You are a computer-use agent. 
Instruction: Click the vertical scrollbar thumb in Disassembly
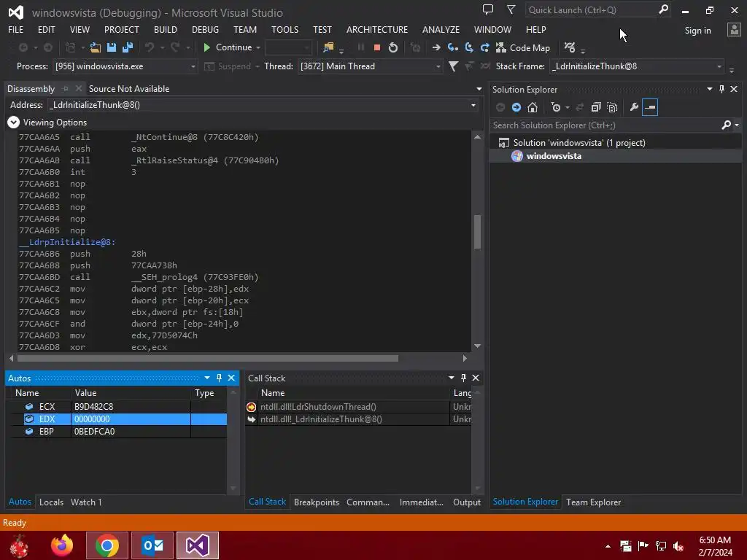coord(477,232)
